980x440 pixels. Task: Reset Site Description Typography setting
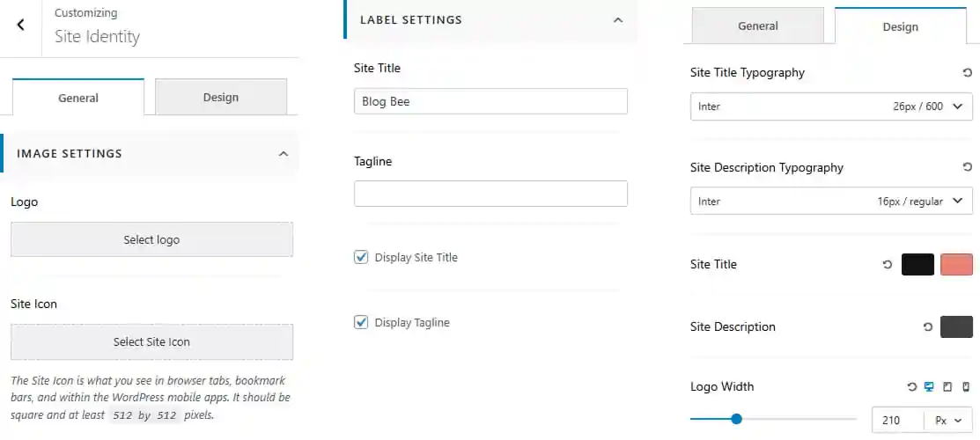pyautogui.click(x=967, y=167)
